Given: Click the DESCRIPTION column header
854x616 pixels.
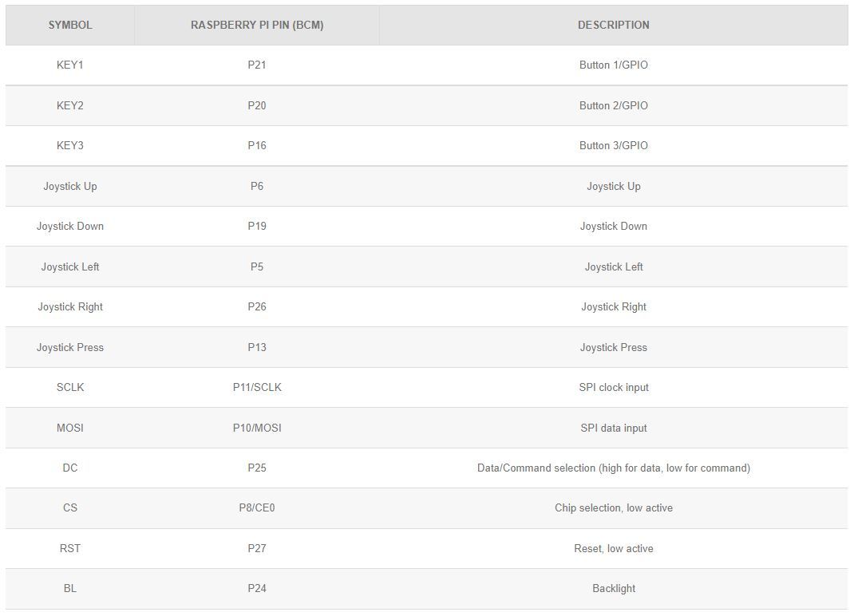Looking at the screenshot, I should coord(613,25).
